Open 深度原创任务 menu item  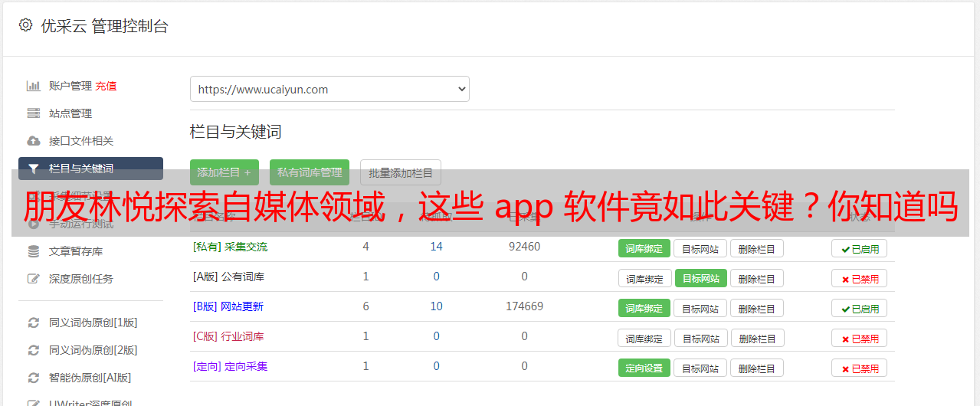pos(81,279)
